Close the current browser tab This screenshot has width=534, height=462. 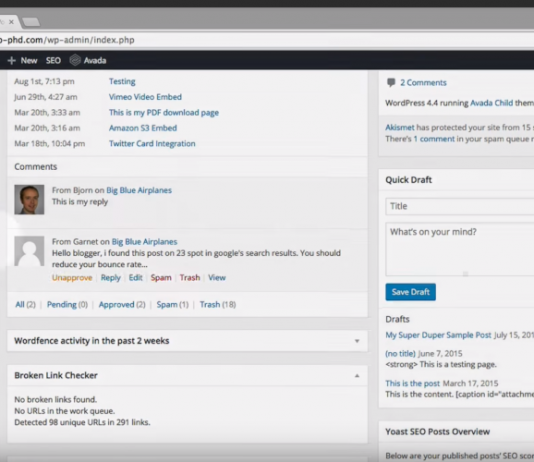click(11, 22)
